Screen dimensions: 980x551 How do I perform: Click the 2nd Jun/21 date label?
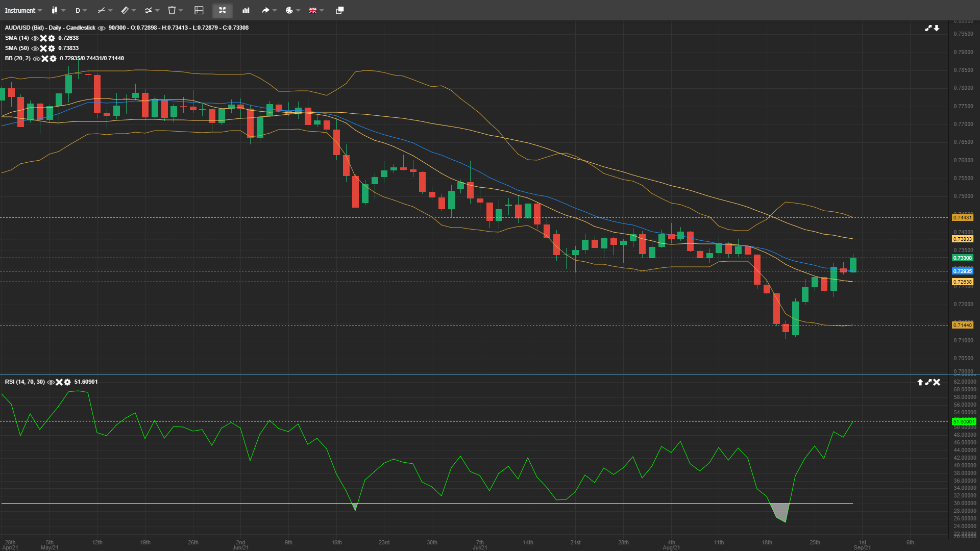click(x=240, y=545)
